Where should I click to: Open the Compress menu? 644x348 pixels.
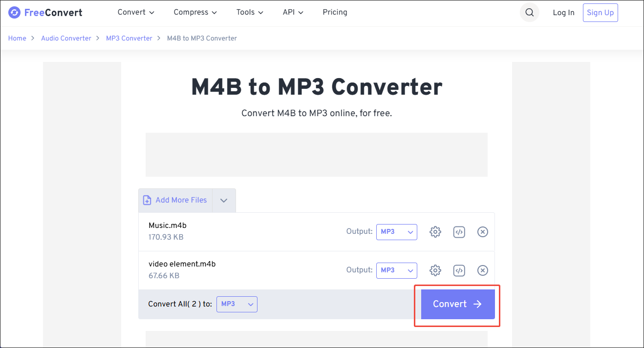click(x=195, y=12)
